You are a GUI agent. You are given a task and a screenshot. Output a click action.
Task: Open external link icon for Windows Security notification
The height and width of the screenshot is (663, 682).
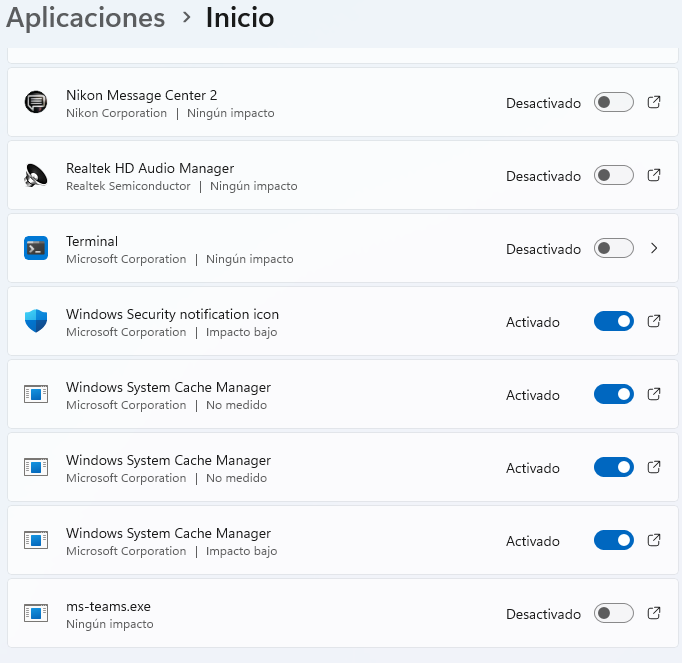click(654, 321)
